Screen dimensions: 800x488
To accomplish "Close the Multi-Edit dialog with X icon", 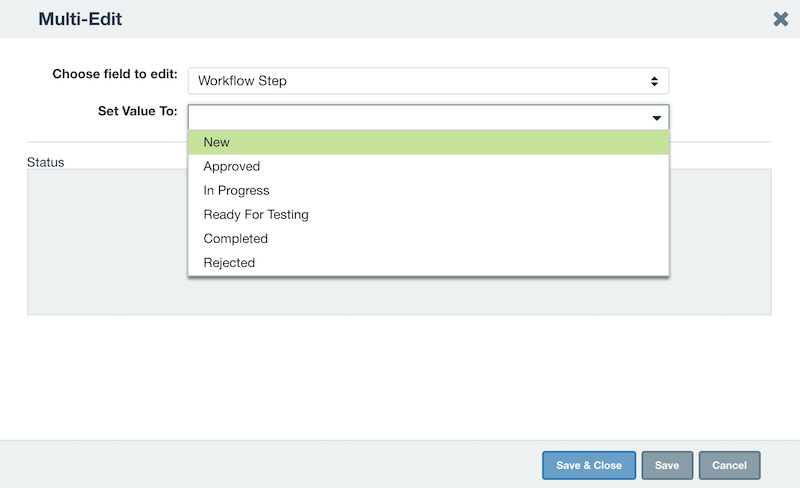I will tap(780, 19).
